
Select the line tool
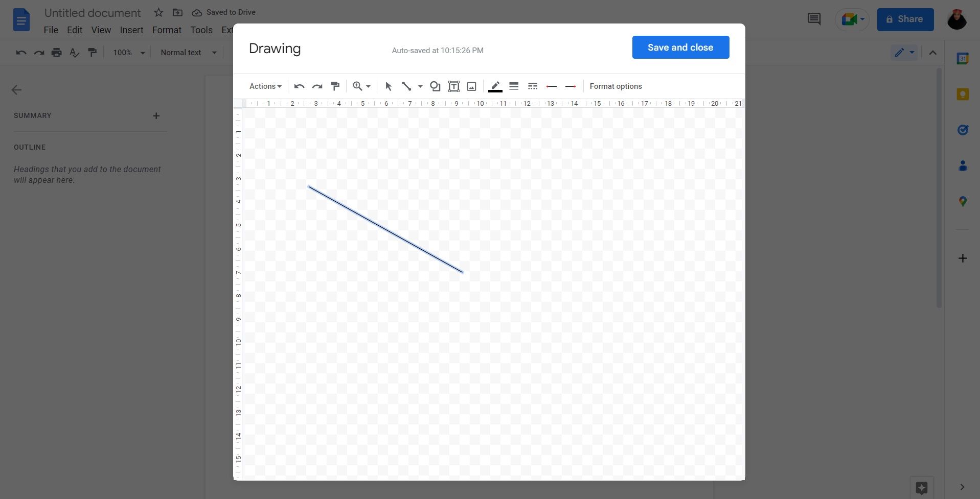click(x=406, y=86)
